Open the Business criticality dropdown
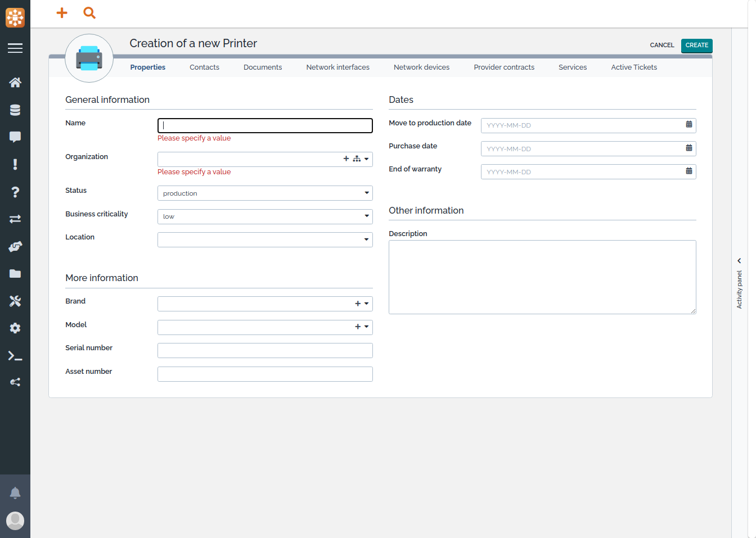Viewport: 756px width, 538px height. pyautogui.click(x=265, y=216)
